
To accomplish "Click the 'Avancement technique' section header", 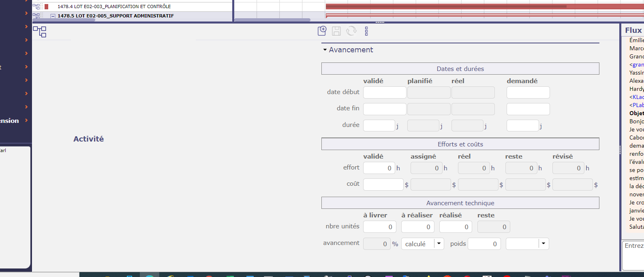I will (x=460, y=203).
